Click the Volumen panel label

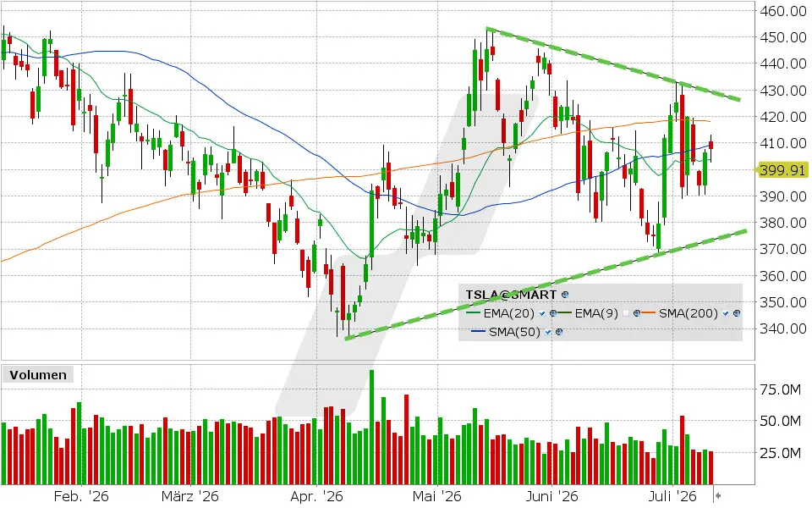38,375
